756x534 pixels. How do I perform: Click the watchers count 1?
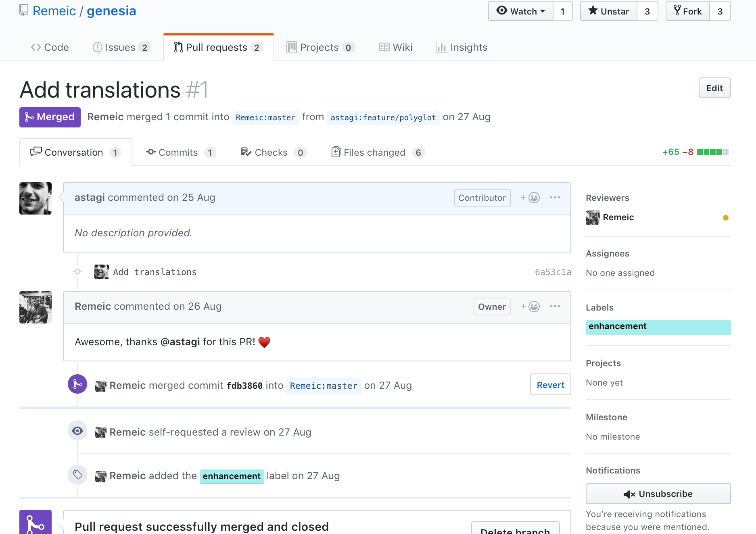click(563, 11)
